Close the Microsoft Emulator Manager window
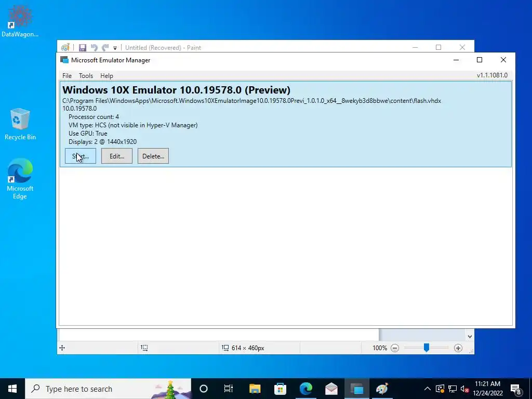Image resolution: width=532 pixels, height=399 pixels. 503,60
